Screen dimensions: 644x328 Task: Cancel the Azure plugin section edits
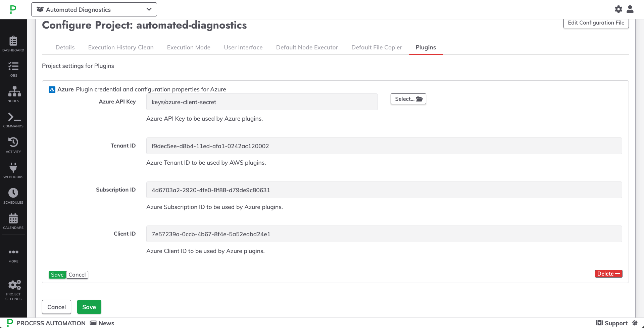[77, 275]
